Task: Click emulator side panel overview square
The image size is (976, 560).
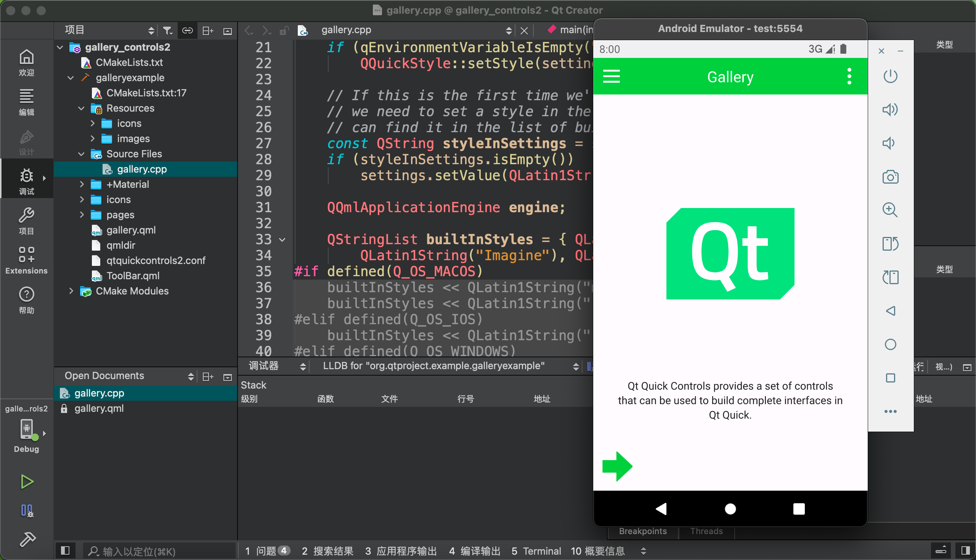Action: tap(890, 378)
